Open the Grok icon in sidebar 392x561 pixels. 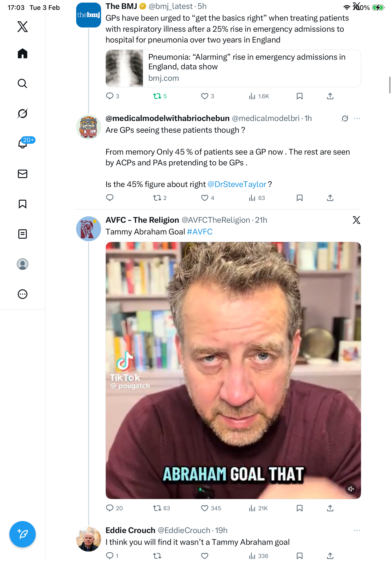(23, 114)
